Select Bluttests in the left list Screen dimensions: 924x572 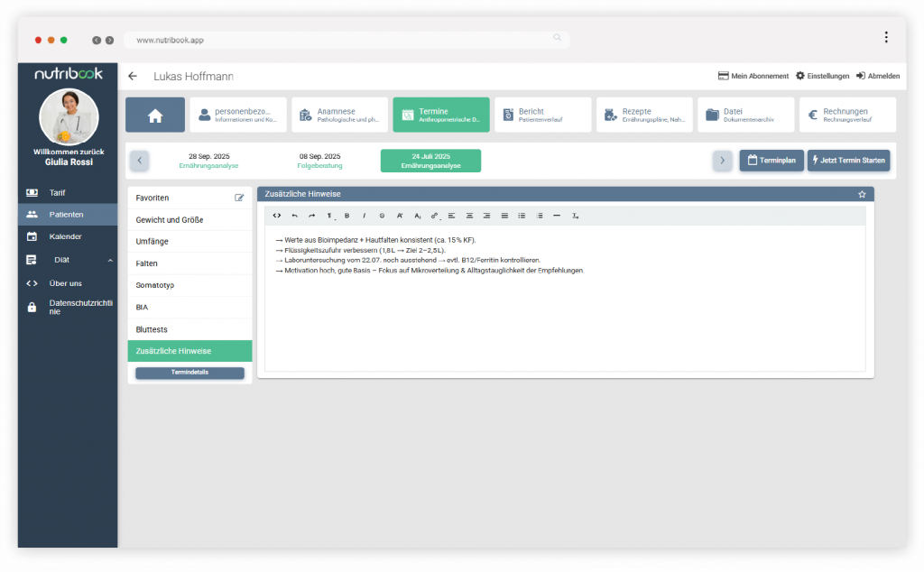coord(189,329)
